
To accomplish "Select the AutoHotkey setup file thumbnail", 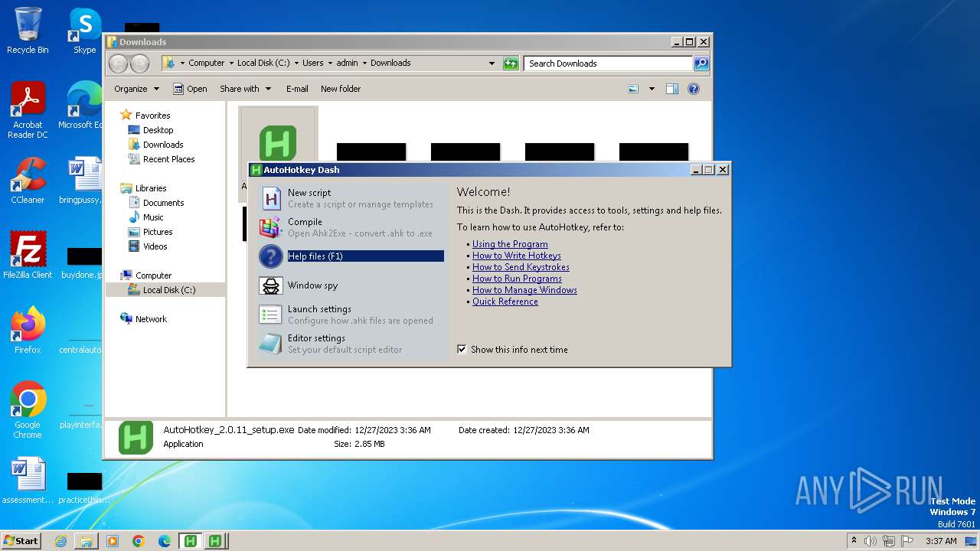I will tap(277, 143).
